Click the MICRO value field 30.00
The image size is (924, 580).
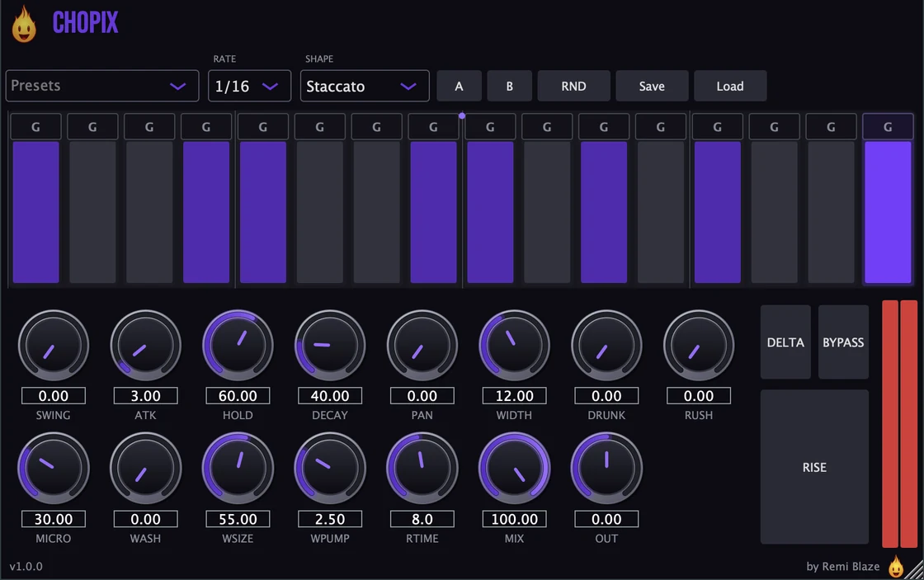54,519
